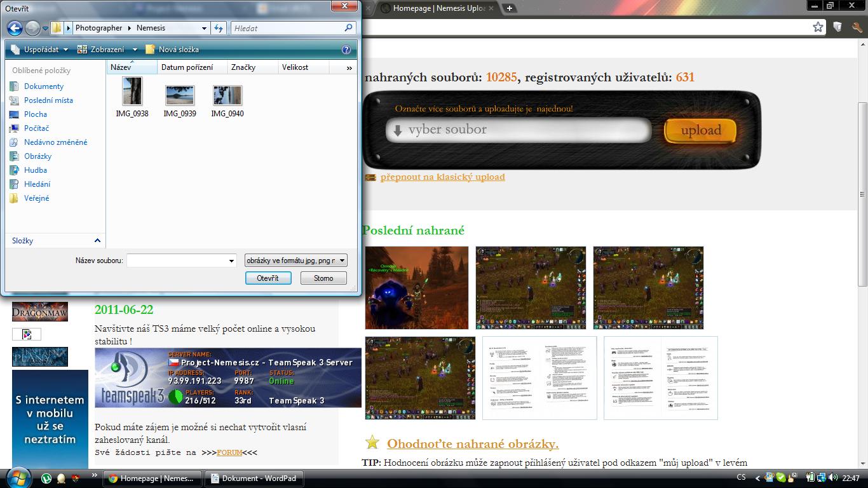Open the network tray icon
868x488 pixels.
tap(821, 478)
